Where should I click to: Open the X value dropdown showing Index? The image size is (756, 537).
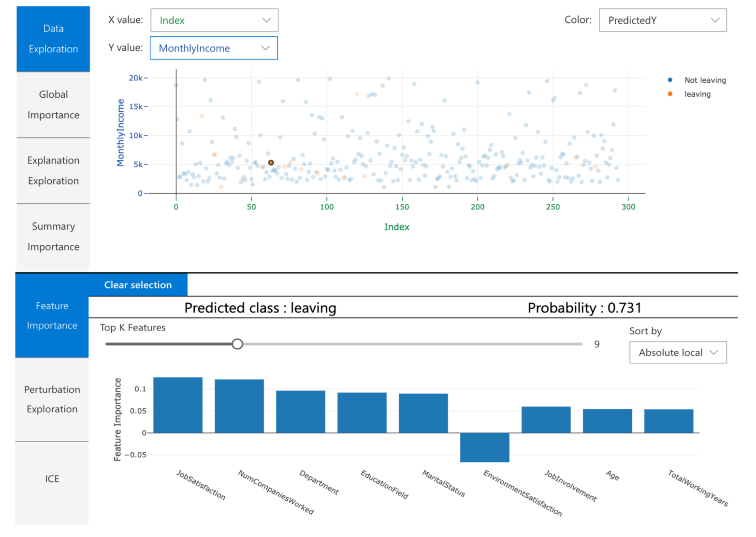coord(214,20)
